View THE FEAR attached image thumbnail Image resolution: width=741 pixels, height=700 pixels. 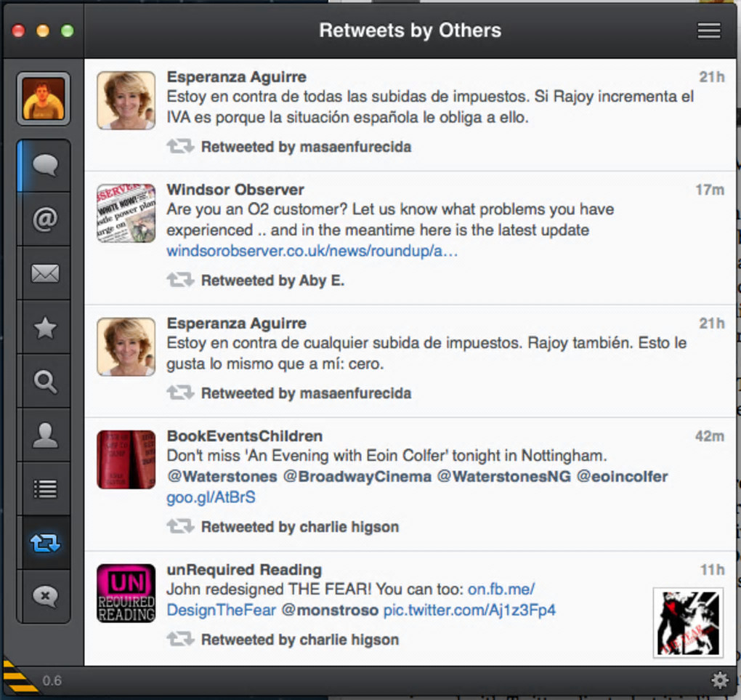pos(688,623)
